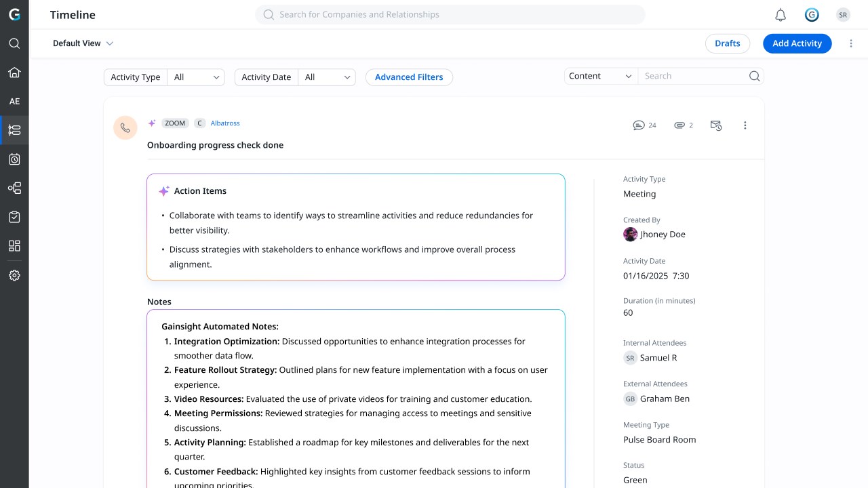Open the Content search type dropdown
This screenshot has width=868, height=488.
coord(601,76)
